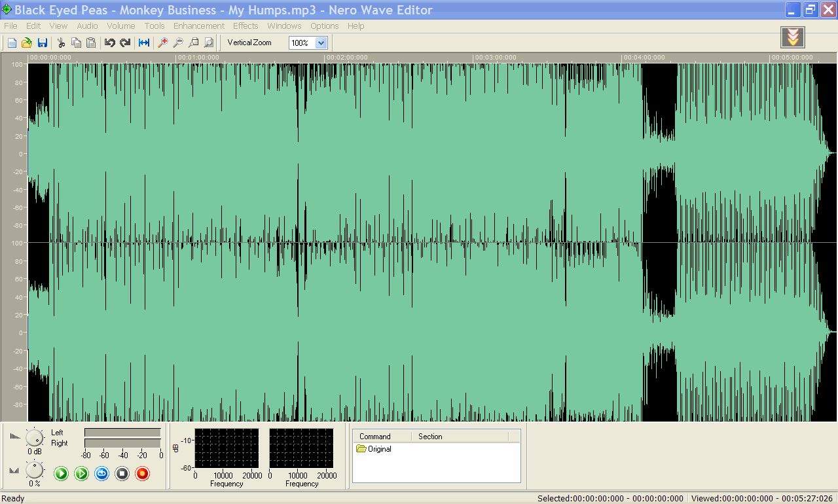Open the Volume menu
The width and height of the screenshot is (838, 504).
(x=121, y=26)
